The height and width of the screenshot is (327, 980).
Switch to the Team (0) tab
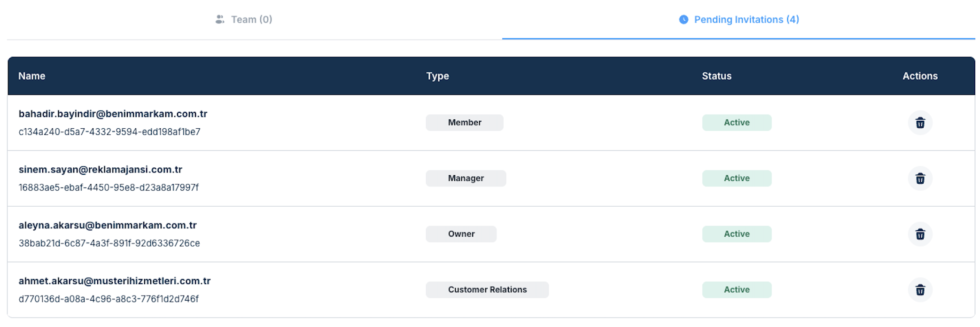tap(251, 20)
